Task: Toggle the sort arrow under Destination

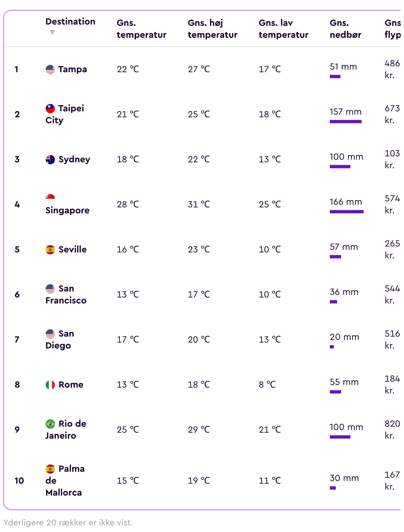Action: click(52, 32)
